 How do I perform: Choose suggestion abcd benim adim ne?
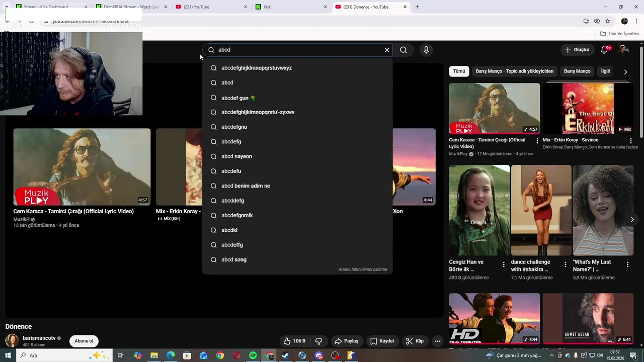click(x=297, y=186)
